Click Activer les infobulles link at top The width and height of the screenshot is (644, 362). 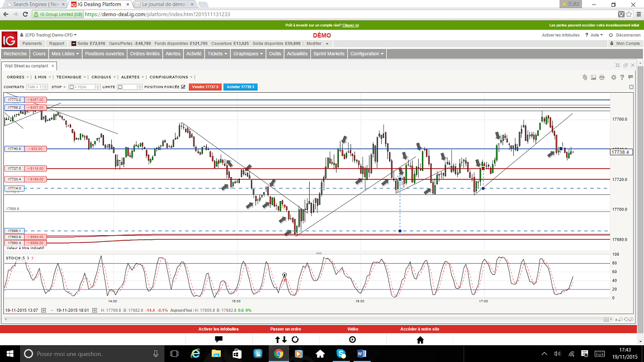[560, 35]
